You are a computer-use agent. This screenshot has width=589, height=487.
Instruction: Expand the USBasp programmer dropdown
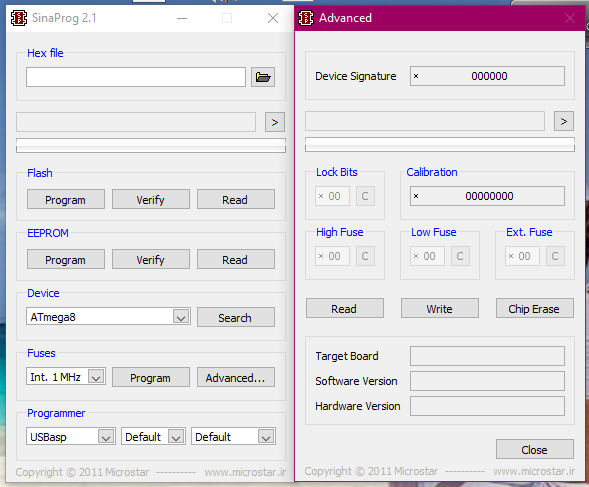[x=106, y=437]
